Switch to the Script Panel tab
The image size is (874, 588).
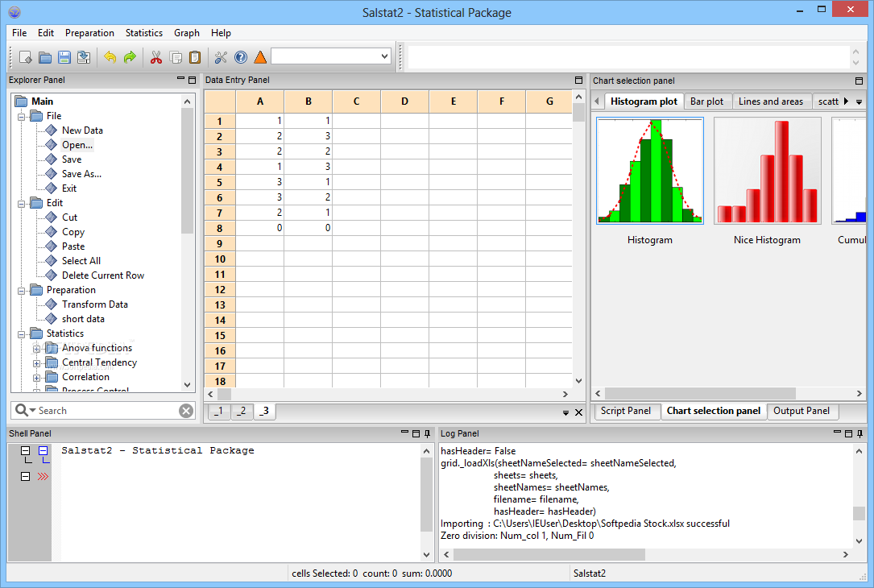click(x=626, y=411)
